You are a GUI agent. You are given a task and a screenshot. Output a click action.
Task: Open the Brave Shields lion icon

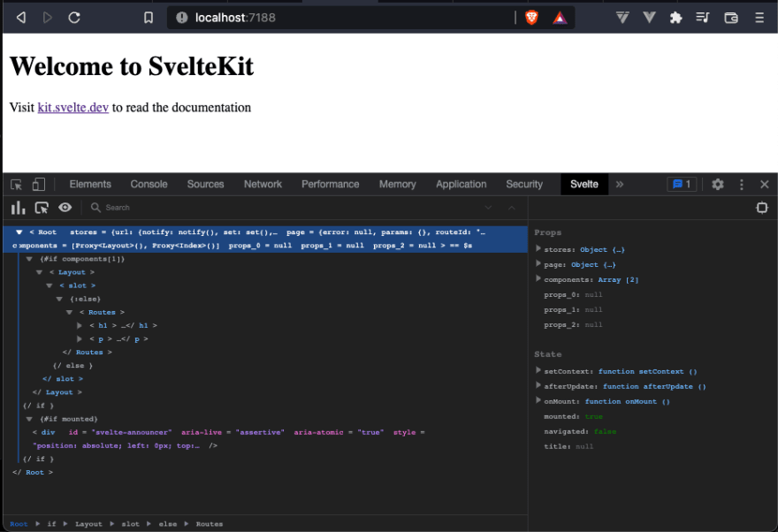pyautogui.click(x=531, y=18)
